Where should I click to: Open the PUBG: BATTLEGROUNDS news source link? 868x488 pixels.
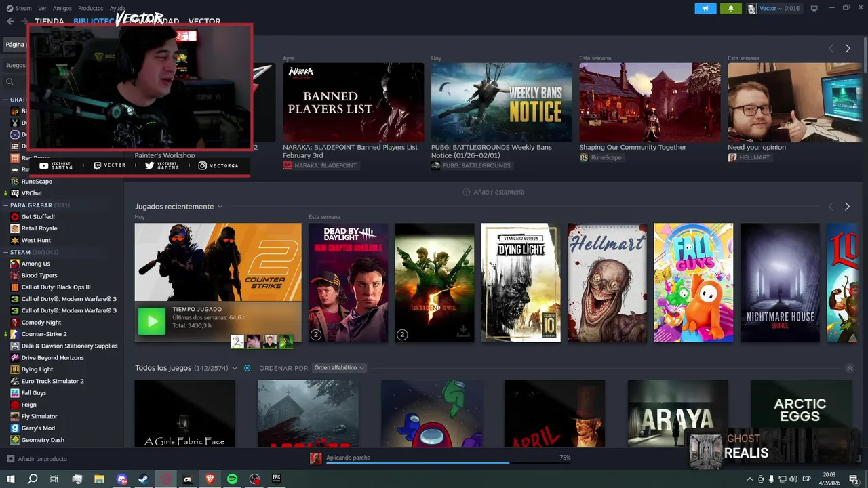tap(471, 165)
